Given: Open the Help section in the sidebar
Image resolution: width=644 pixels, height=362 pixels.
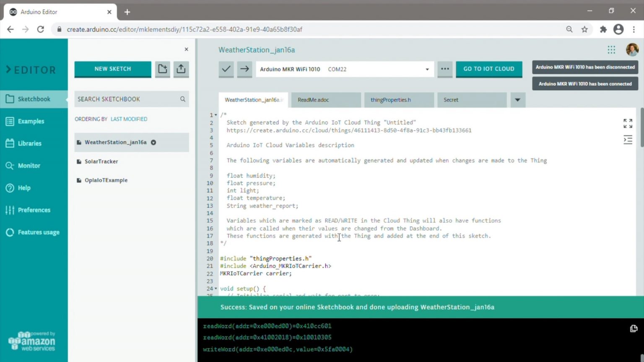Looking at the screenshot, I should [24, 188].
